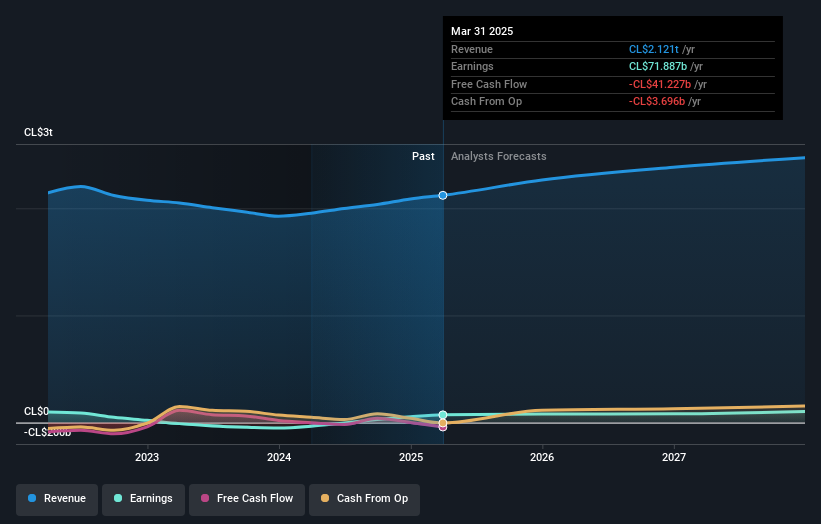This screenshot has height=524, width=821.
Task: Click the Analysts Forecasts label
Action: point(498,157)
